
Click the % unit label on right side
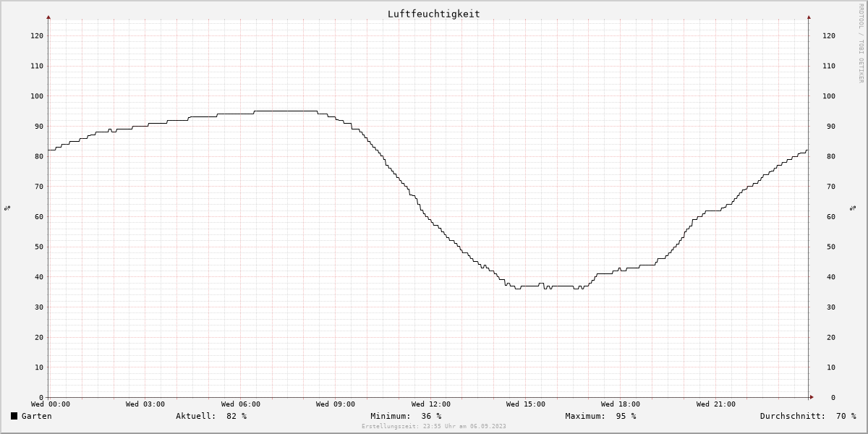point(854,208)
